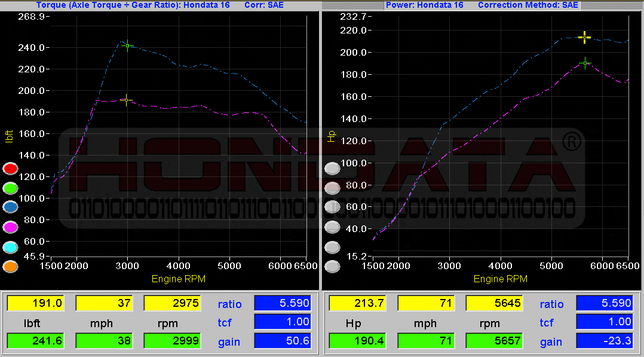Select the green trace button
Viewport: 644px width, 357px height.
coord(10,188)
